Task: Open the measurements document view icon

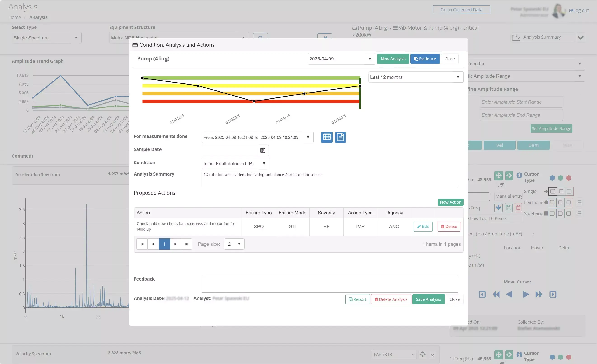Action: click(x=340, y=137)
